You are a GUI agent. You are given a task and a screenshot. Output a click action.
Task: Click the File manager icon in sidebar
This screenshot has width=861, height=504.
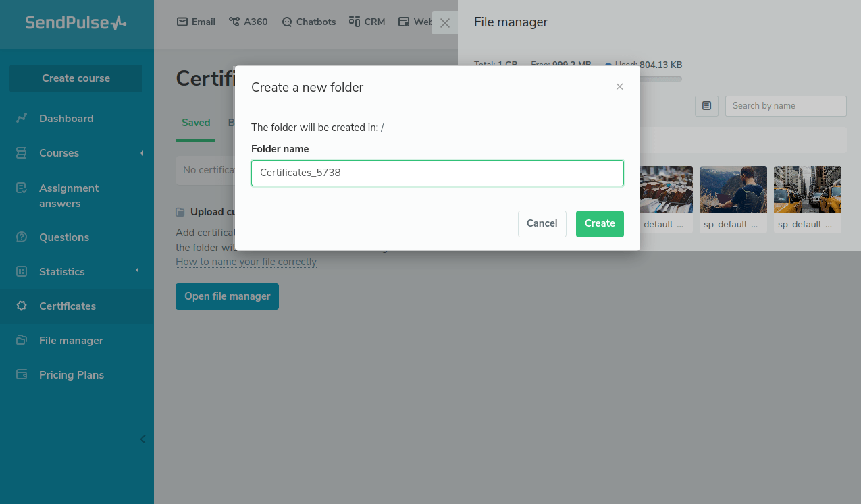[22, 340]
